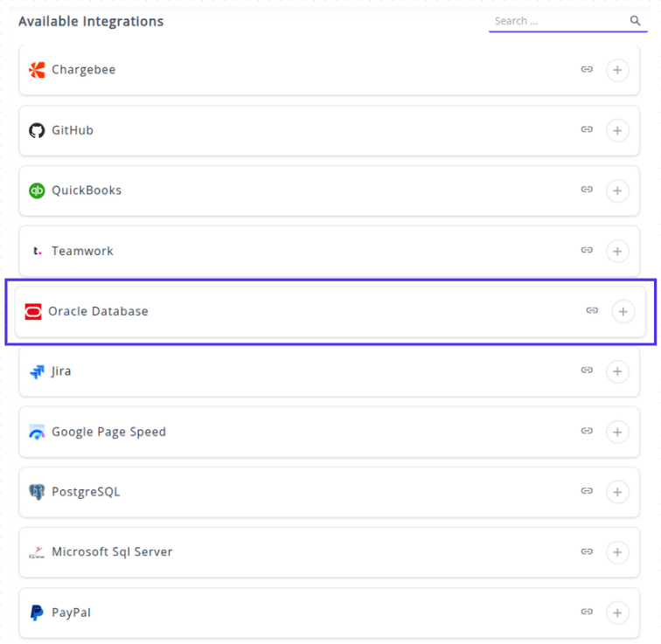Add Google Page Speed via plus icon
The width and height of the screenshot is (661, 644).
617,432
